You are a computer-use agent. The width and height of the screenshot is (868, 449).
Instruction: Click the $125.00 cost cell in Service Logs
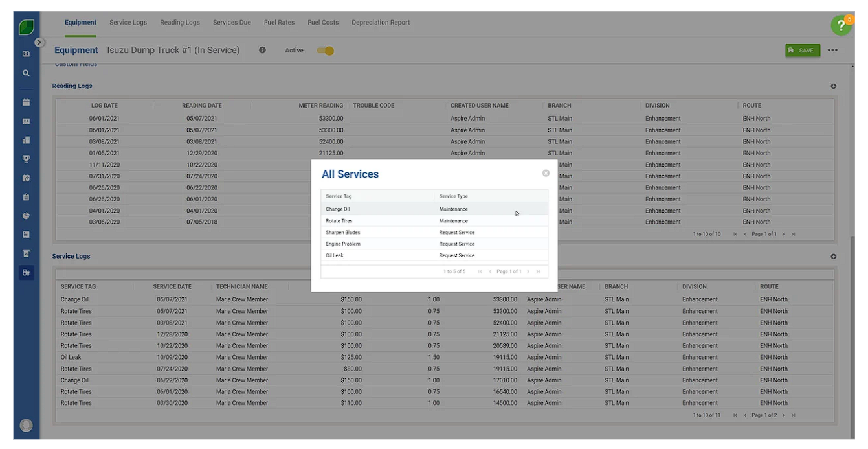tap(351, 358)
